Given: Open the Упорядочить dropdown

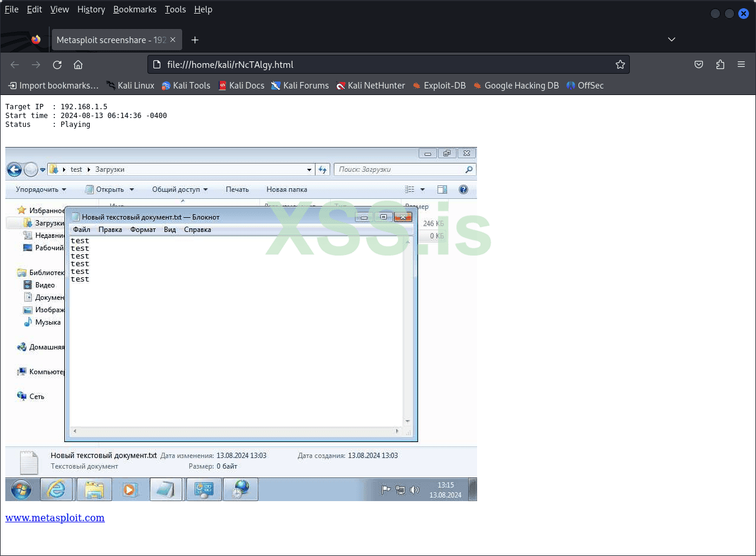Looking at the screenshot, I should [x=41, y=189].
